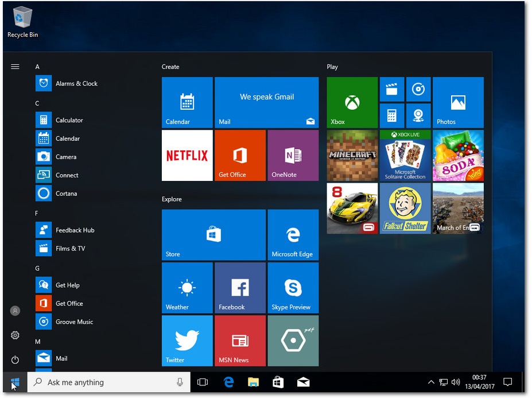
Task: Open Store from the taskbar
Action: (278, 382)
